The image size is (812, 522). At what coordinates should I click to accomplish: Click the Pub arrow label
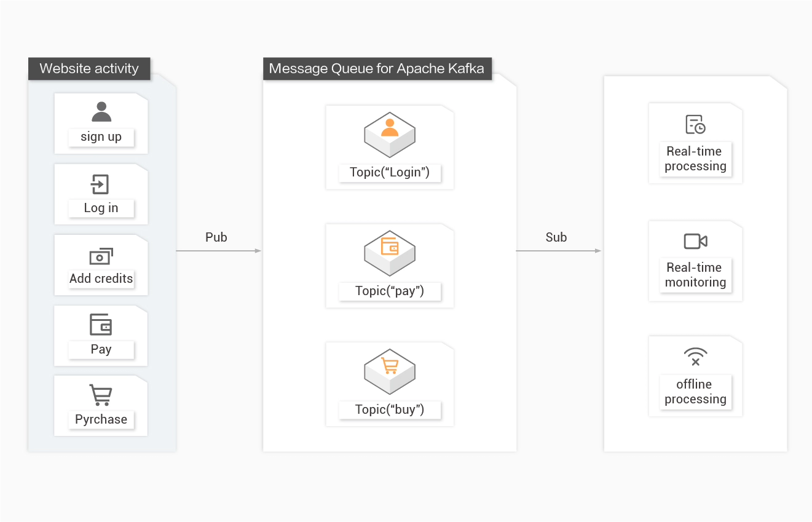point(216,237)
